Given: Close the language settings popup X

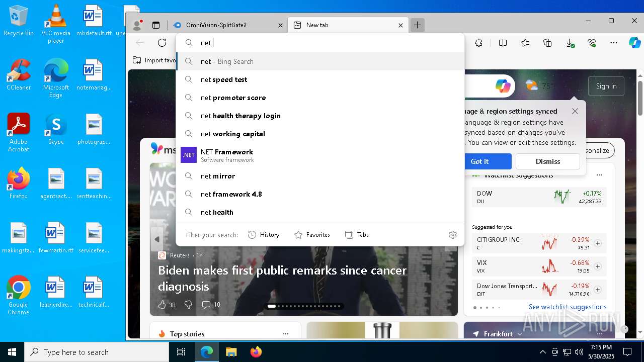Looking at the screenshot, I should point(575,111).
